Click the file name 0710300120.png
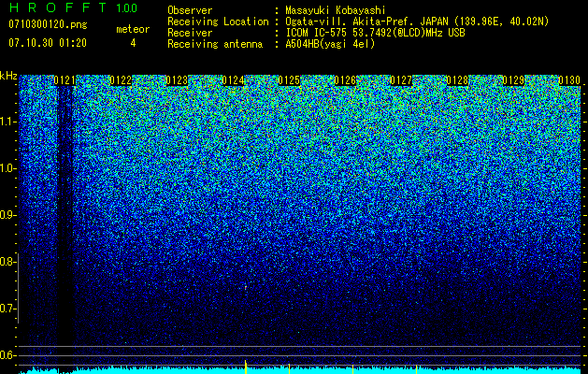The width and height of the screenshot is (588, 374). 48,24
